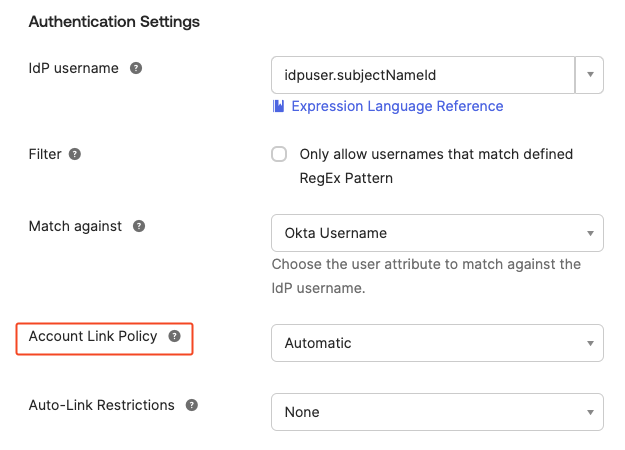Viewport: 625px width, 450px height.
Task: Click the help icon beside IdP username
Action: coord(136,69)
